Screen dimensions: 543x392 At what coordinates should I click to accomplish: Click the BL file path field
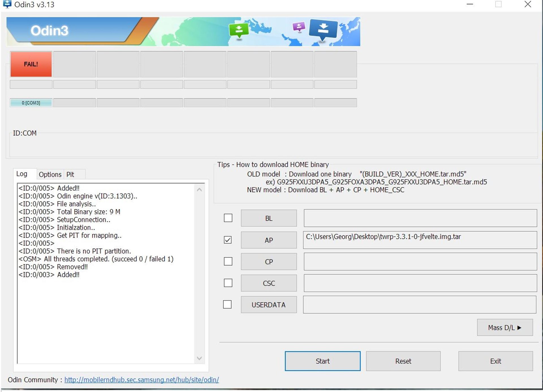click(x=420, y=218)
